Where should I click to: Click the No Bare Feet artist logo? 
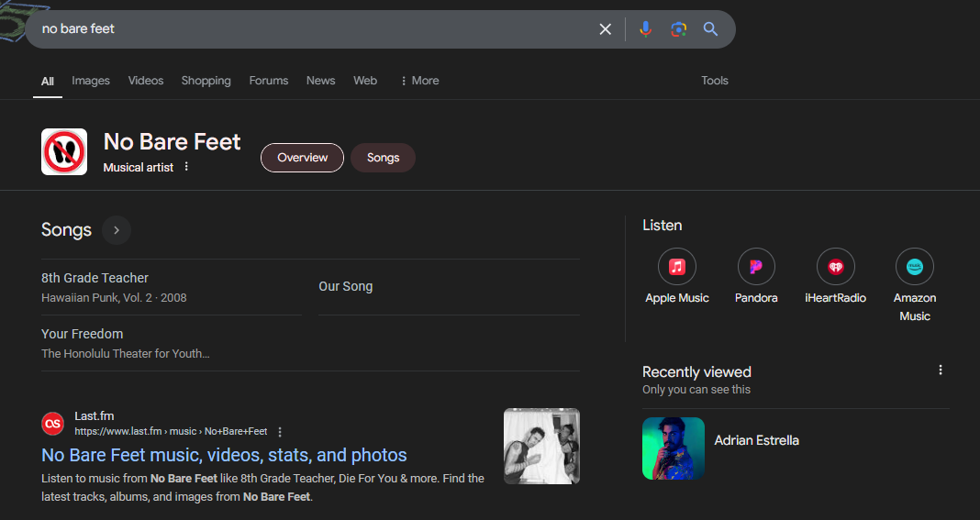click(64, 152)
